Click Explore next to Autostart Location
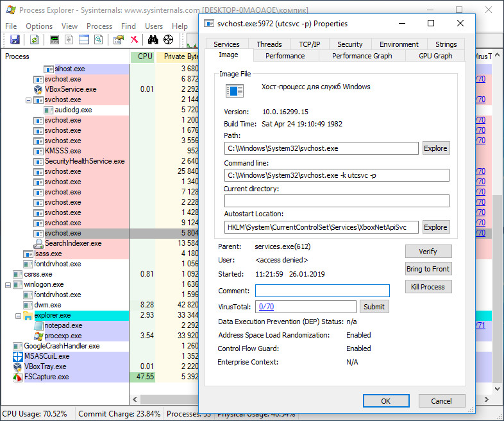This screenshot has height=421, width=504. (x=435, y=227)
